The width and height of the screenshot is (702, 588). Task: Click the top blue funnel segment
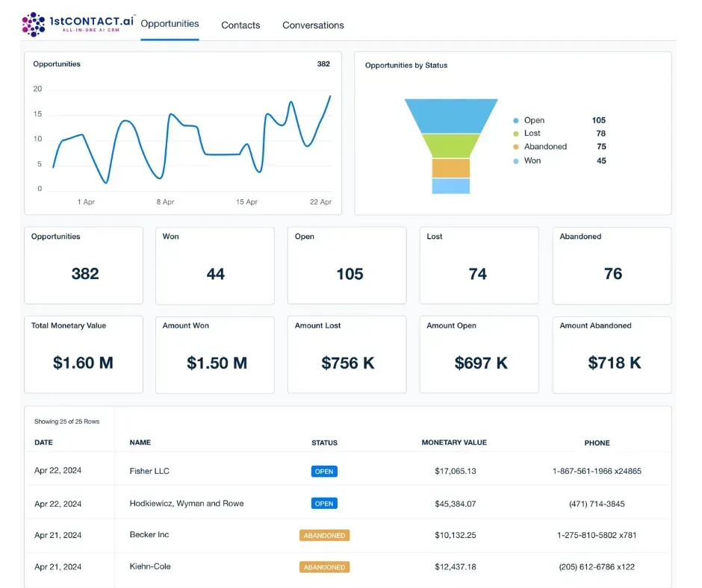point(451,116)
